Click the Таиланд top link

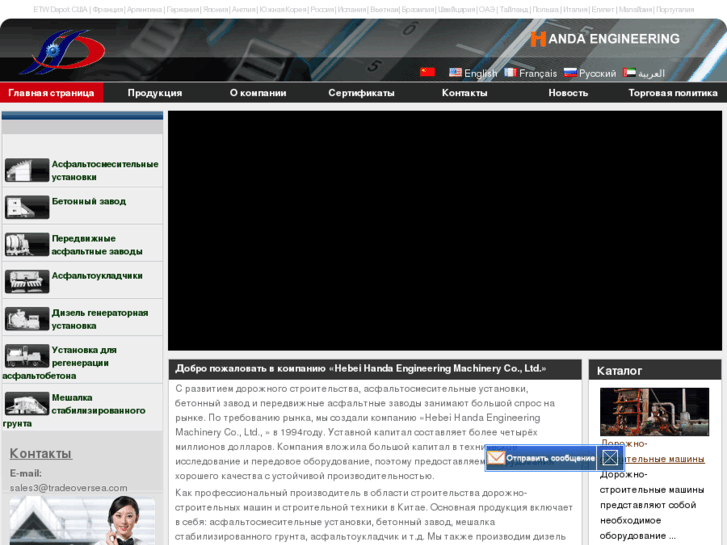click(514, 9)
